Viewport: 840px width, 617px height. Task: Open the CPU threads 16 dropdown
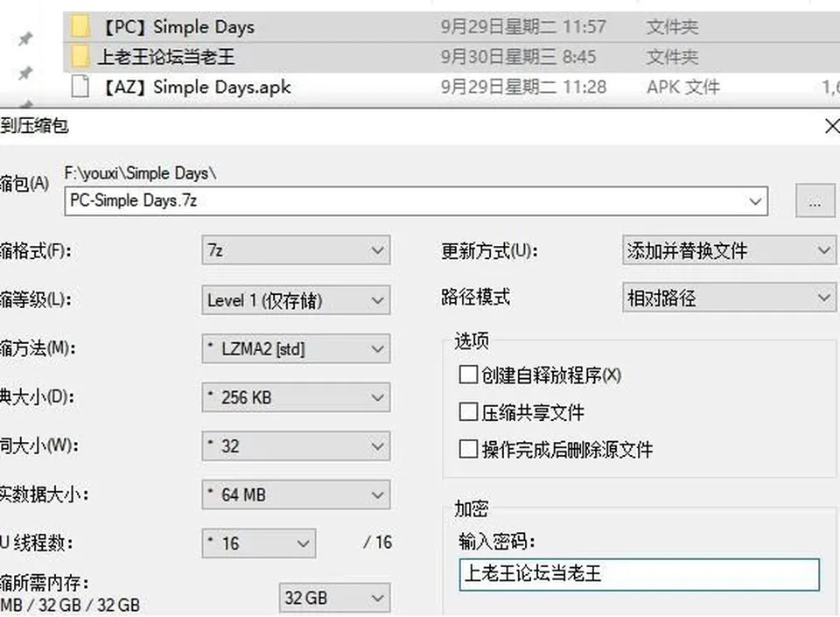[259, 543]
